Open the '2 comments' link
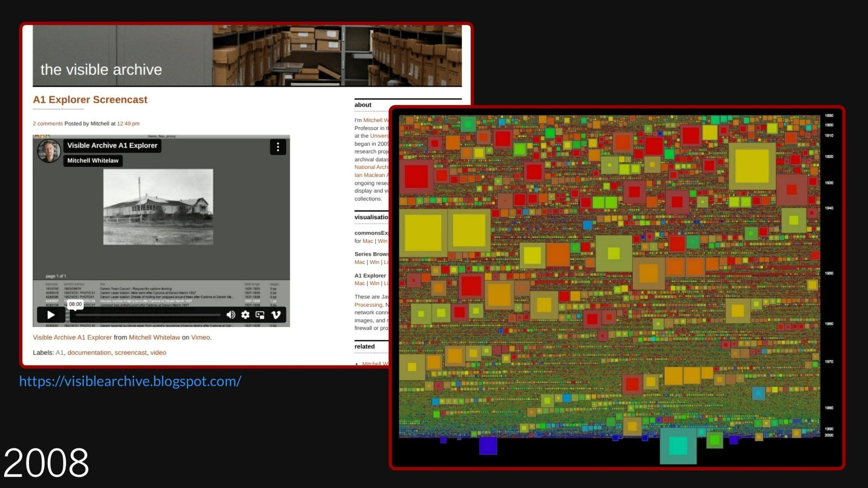 (48, 124)
